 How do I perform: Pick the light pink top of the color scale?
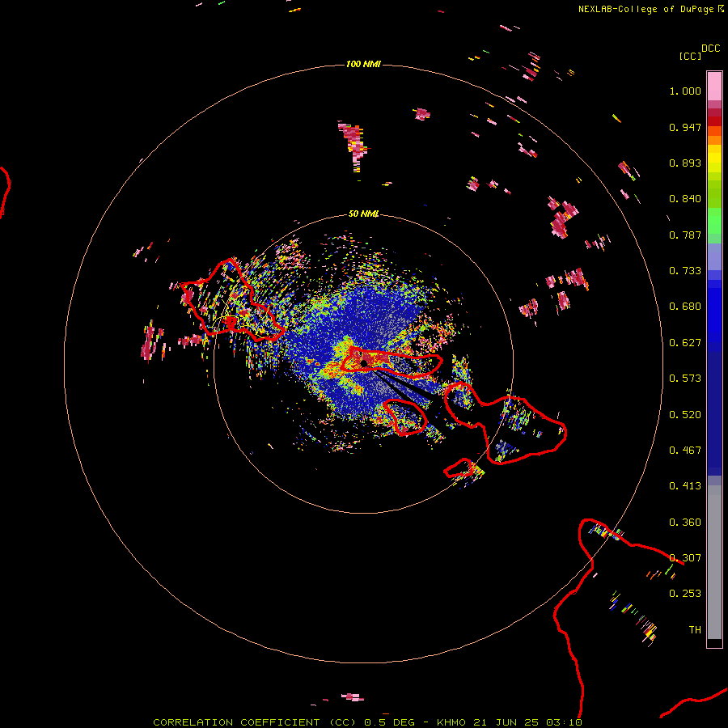(714, 86)
